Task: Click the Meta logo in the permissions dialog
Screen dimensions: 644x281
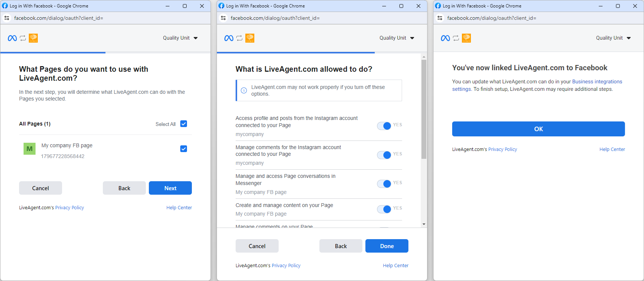Action: tap(229, 38)
